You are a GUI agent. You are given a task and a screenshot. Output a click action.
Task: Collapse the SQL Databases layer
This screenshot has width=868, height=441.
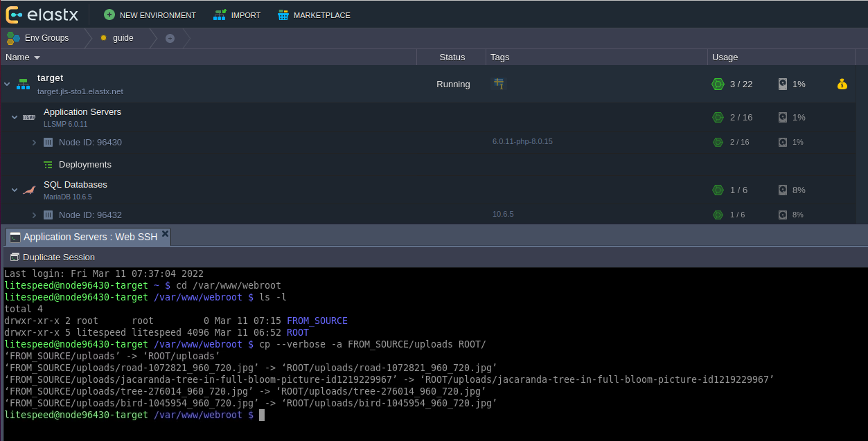click(x=15, y=190)
